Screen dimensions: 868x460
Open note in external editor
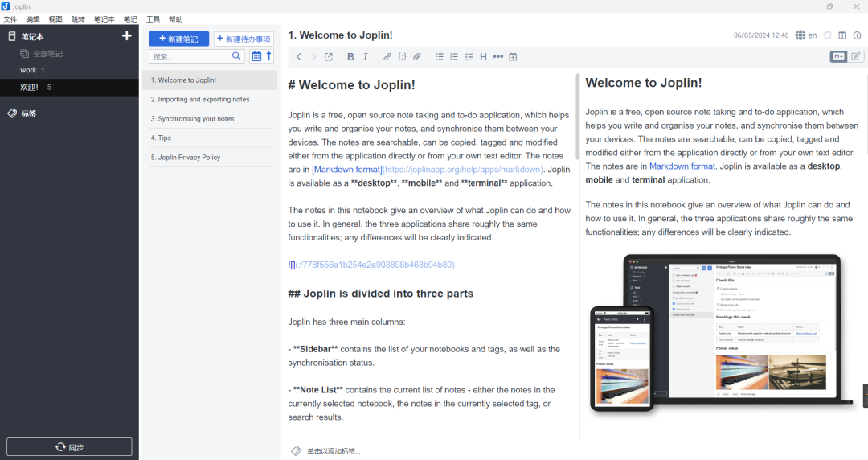[x=329, y=56]
